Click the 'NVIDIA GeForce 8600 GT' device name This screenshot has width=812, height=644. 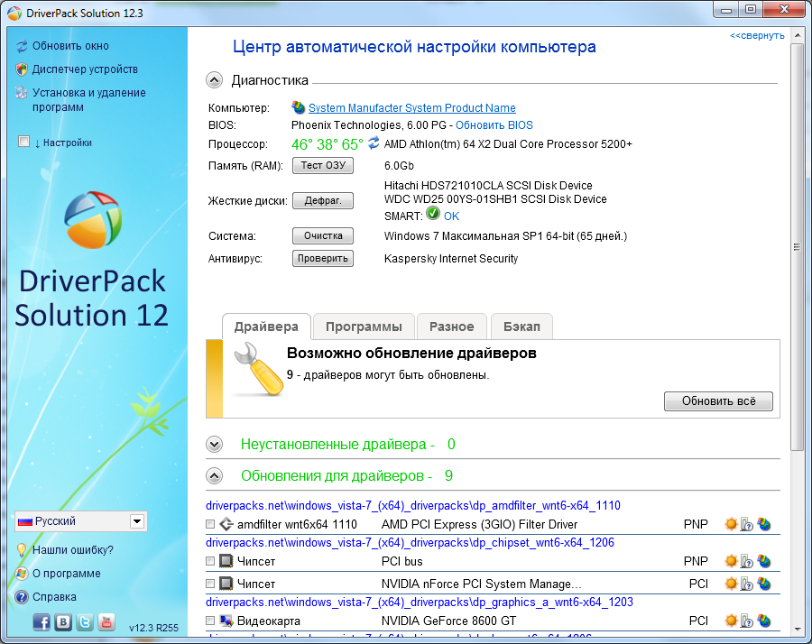pos(449,621)
